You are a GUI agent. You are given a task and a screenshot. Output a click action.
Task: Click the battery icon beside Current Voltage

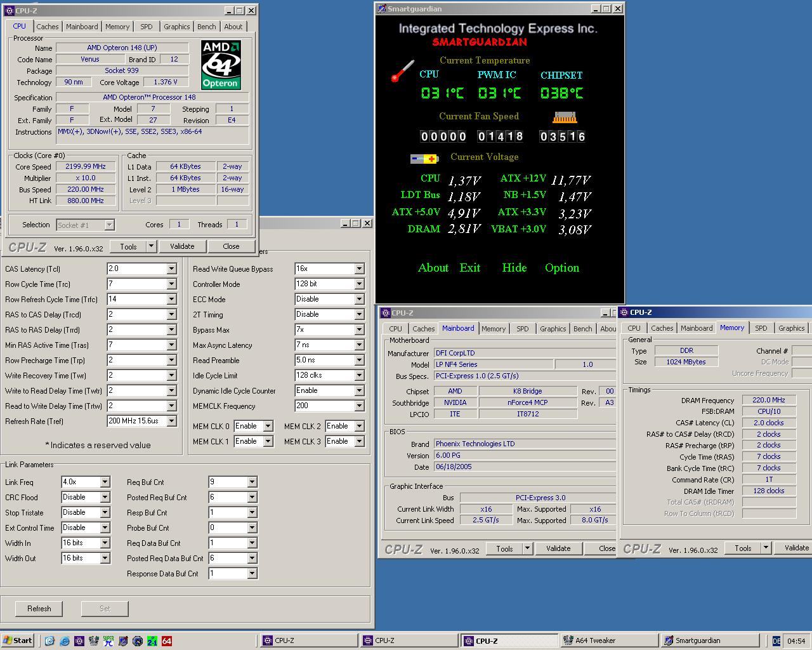(x=424, y=159)
